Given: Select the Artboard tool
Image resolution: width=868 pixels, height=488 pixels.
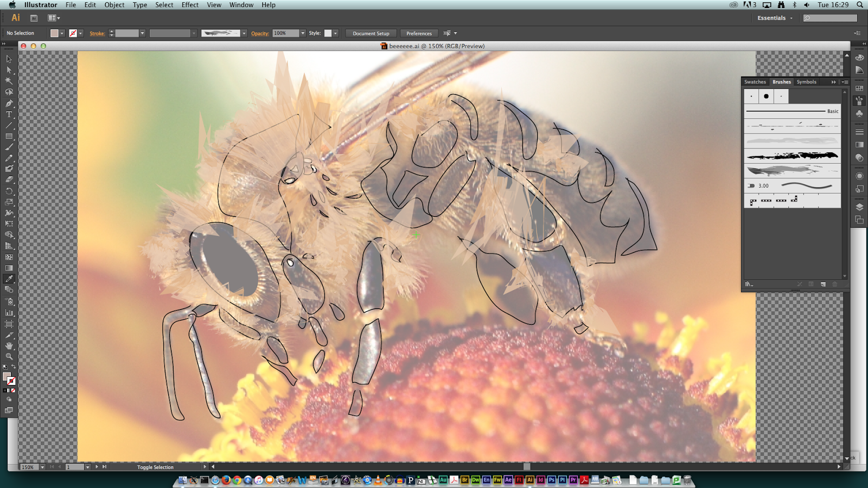Looking at the screenshot, I should click(x=9, y=324).
